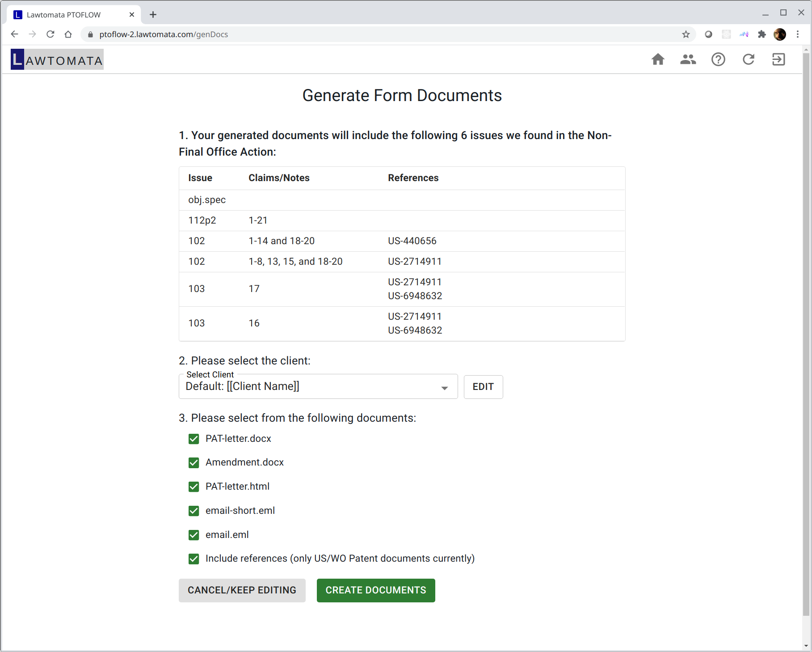Click CANCEL/KEEP EDITING button

pos(242,590)
